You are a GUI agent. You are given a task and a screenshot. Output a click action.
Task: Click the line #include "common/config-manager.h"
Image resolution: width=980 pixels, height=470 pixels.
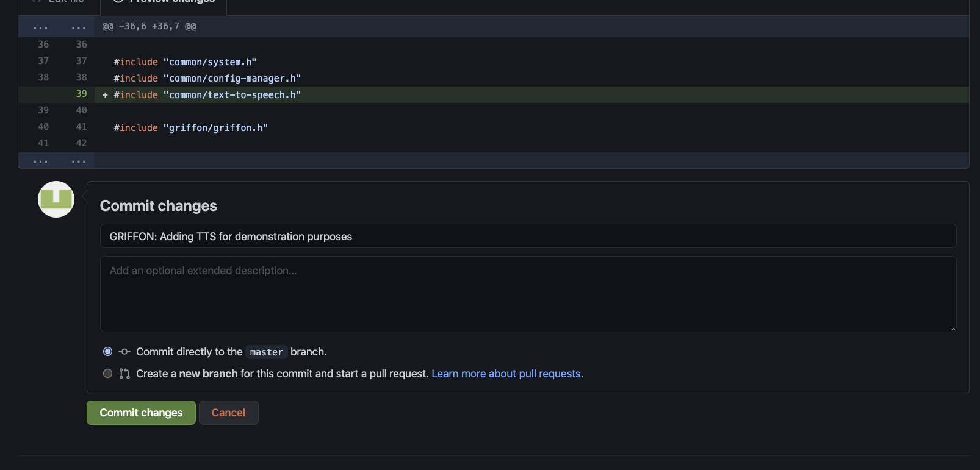click(207, 78)
